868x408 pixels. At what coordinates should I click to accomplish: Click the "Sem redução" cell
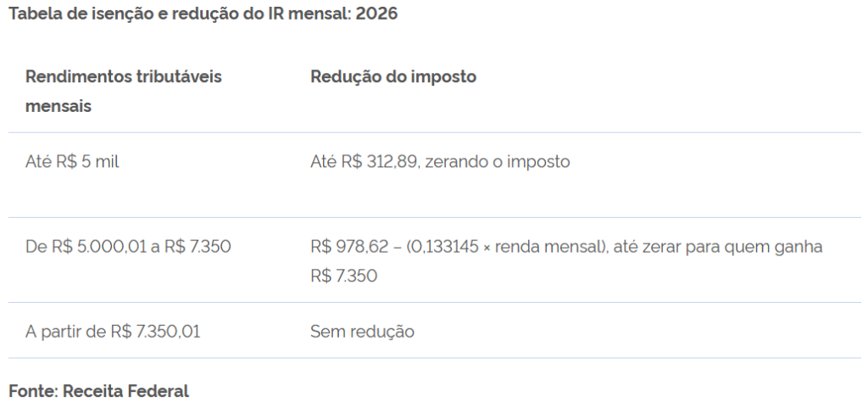pyautogui.click(x=362, y=332)
